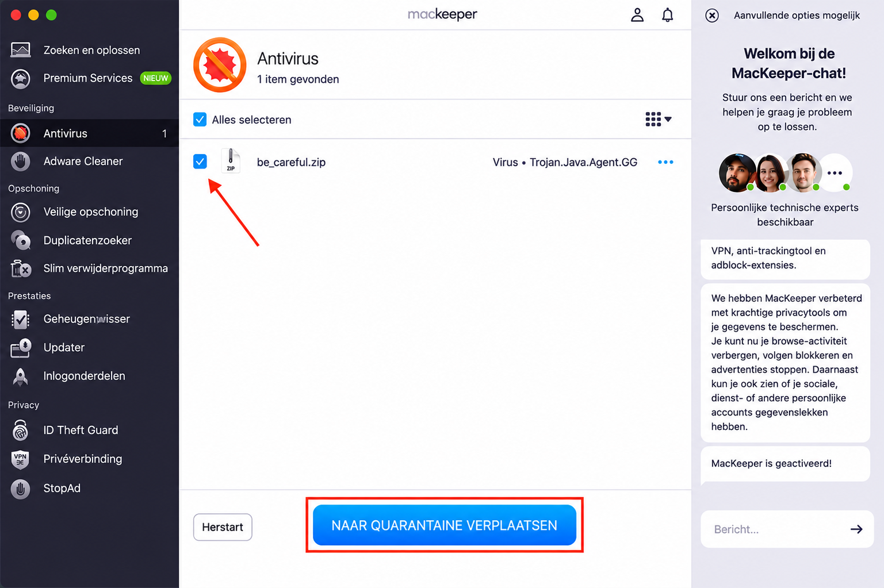The height and width of the screenshot is (588, 884).
Task: Click the third expert avatar
Action: pyautogui.click(x=803, y=172)
